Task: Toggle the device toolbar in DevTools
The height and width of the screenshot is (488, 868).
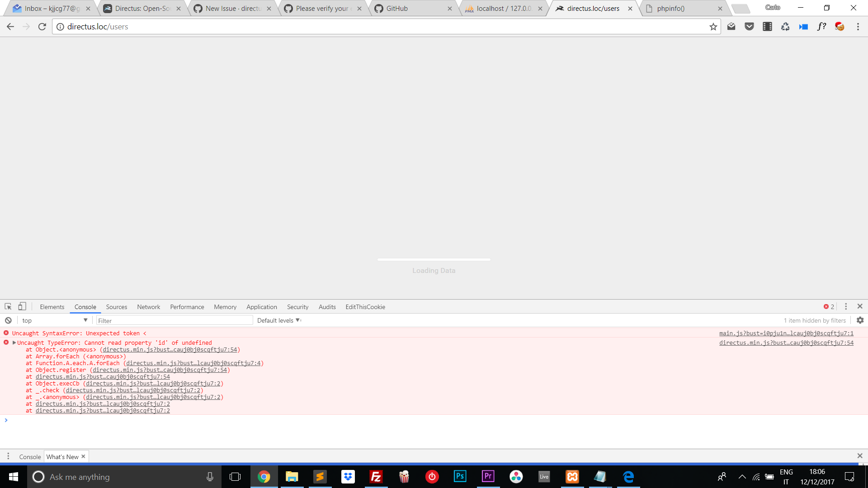Action: [x=22, y=306]
